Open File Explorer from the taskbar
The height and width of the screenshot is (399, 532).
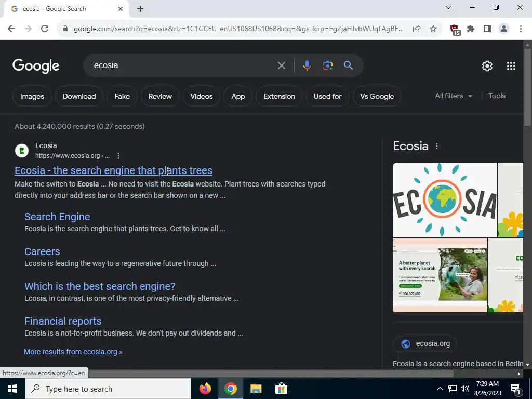coord(256,389)
